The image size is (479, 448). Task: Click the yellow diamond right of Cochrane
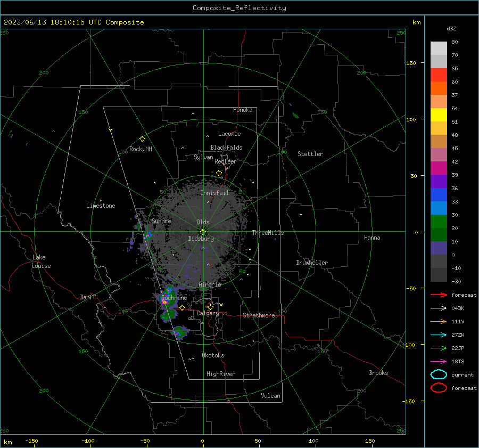point(182,307)
